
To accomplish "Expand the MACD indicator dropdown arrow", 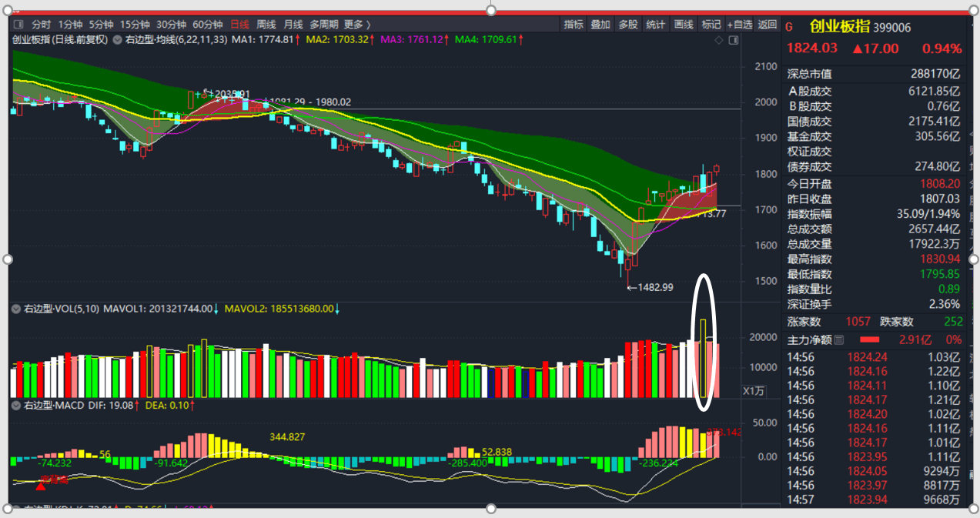I will point(15,405).
